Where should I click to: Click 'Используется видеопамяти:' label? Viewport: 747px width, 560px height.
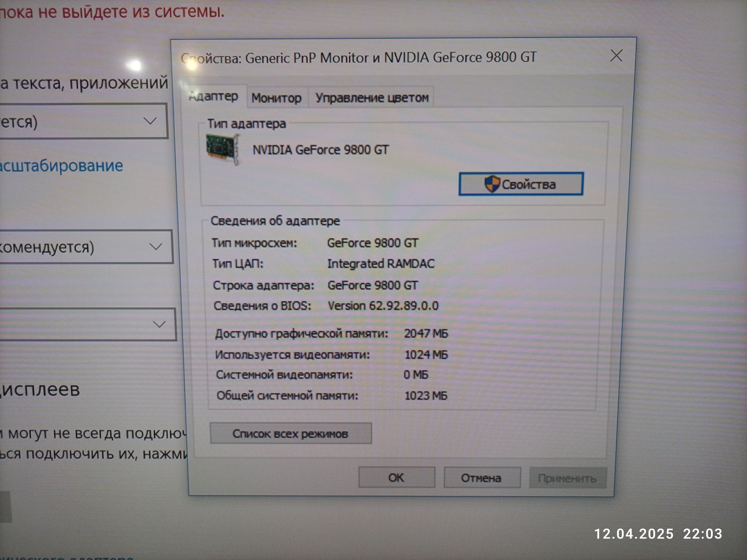pos(292,354)
